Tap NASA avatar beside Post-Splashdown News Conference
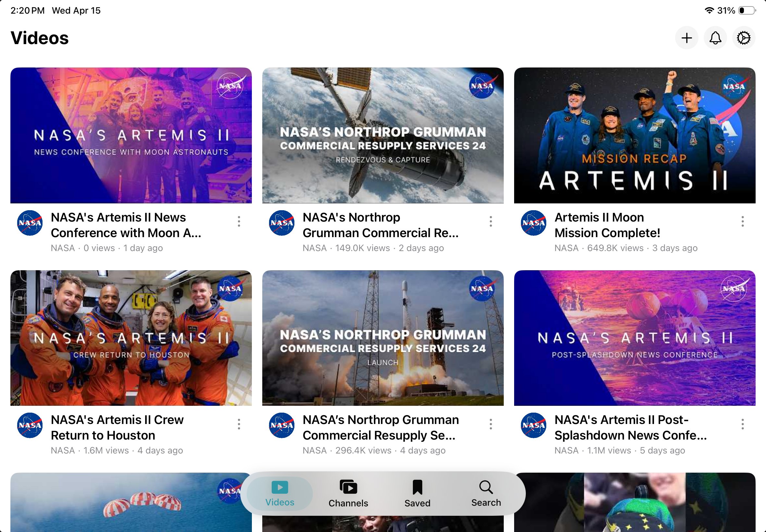Screen dimensions: 766x532 coord(534,425)
